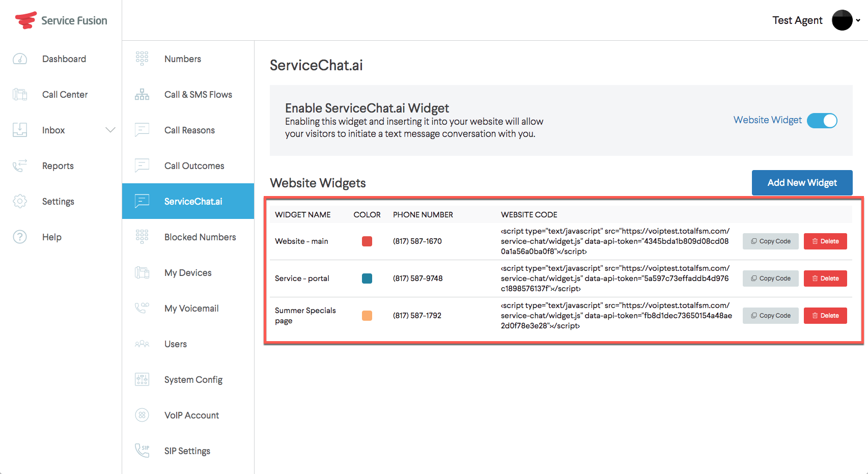Select the System Config menu label
The width and height of the screenshot is (868, 474).
tap(193, 380)
